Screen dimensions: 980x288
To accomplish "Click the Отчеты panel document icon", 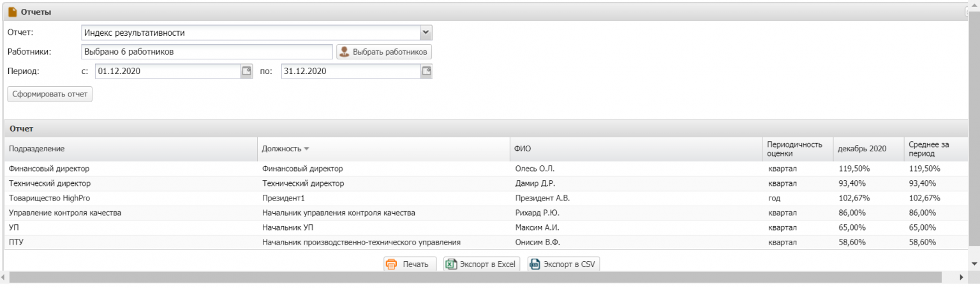I will point(12,11).
